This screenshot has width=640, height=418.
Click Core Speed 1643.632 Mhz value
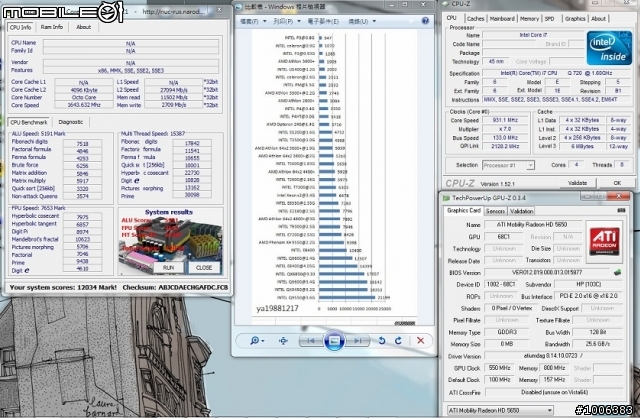[84, 105]
